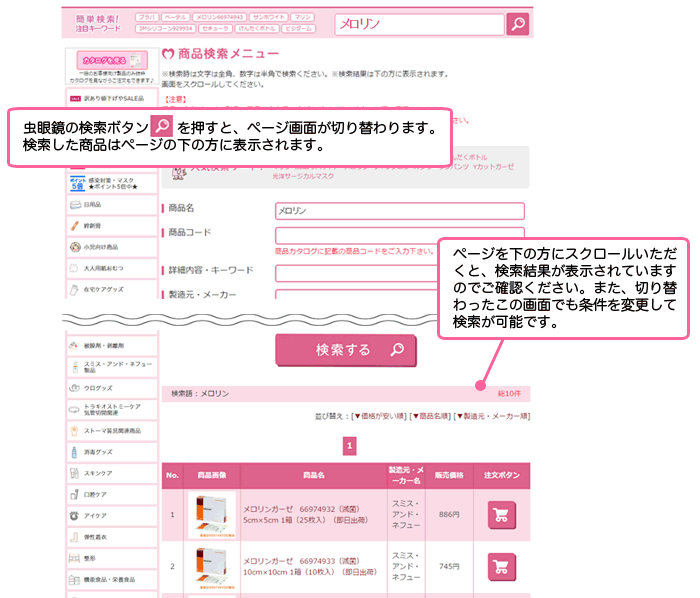Click page number 1 pagination

coord(349,446)
